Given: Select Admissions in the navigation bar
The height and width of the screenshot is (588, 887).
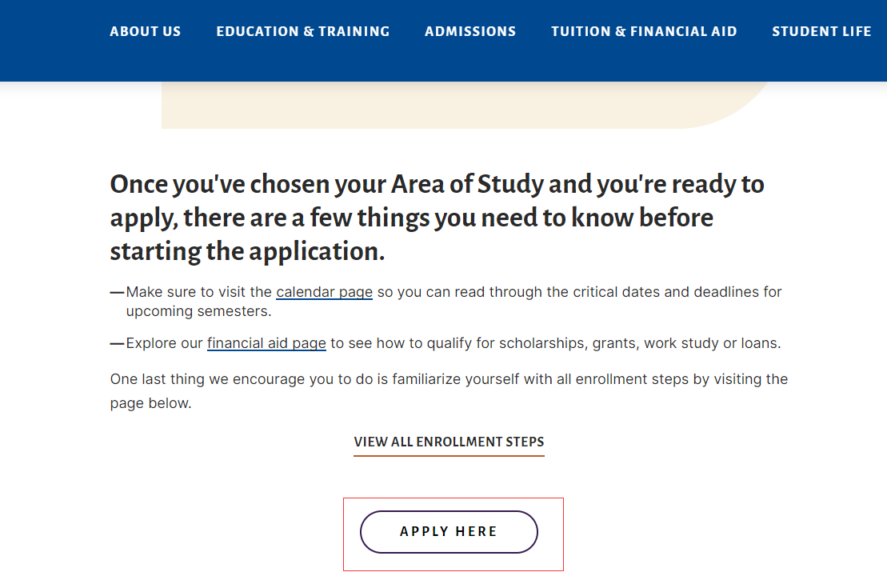Looking at the screenshot, I should tap(470, 32).
